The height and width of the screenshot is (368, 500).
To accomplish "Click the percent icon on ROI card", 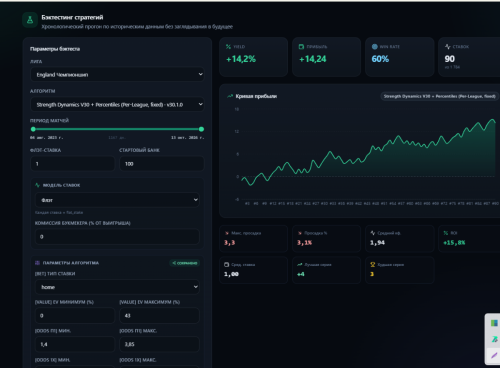I will coord(446,233).
